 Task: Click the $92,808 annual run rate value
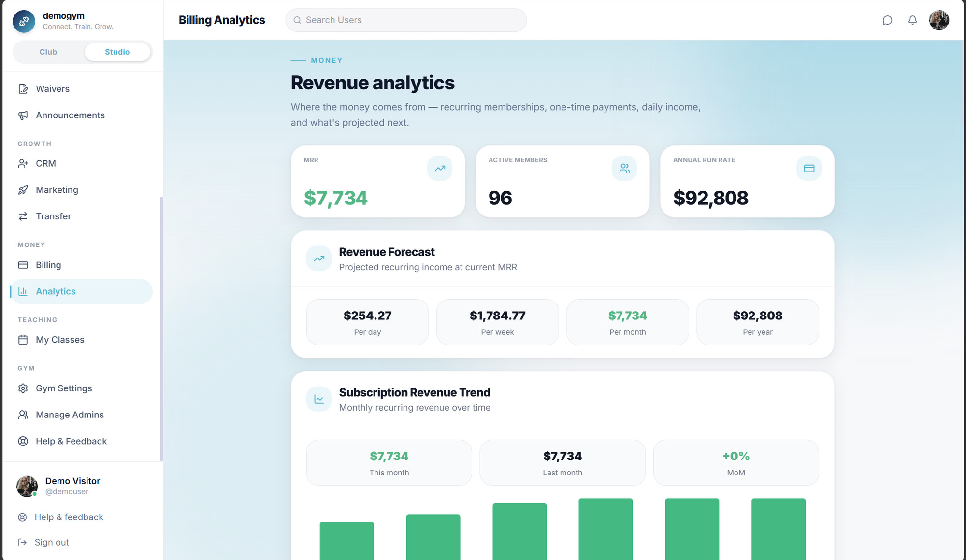click(x=710, y=198)
